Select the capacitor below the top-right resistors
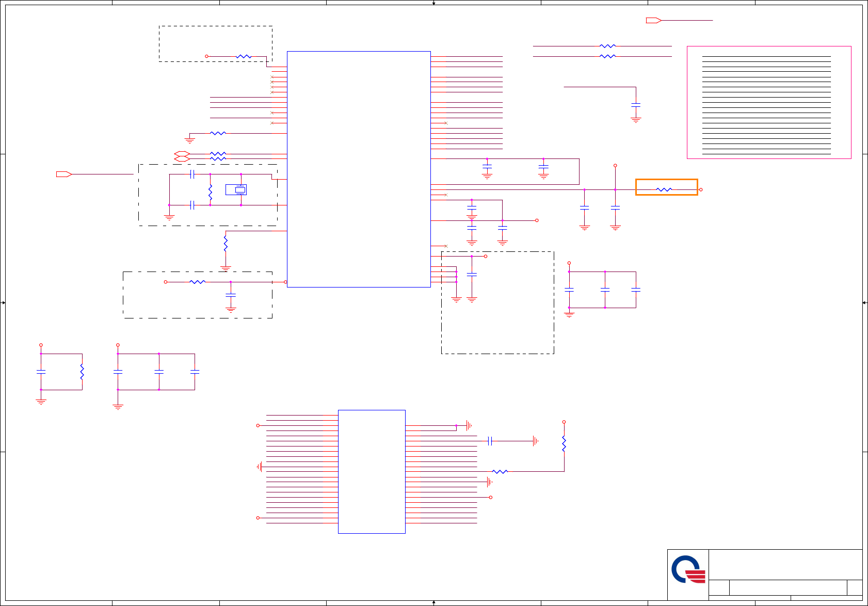Image resolution: width=868 pixels, height=606 pixels. pos(636,105)
